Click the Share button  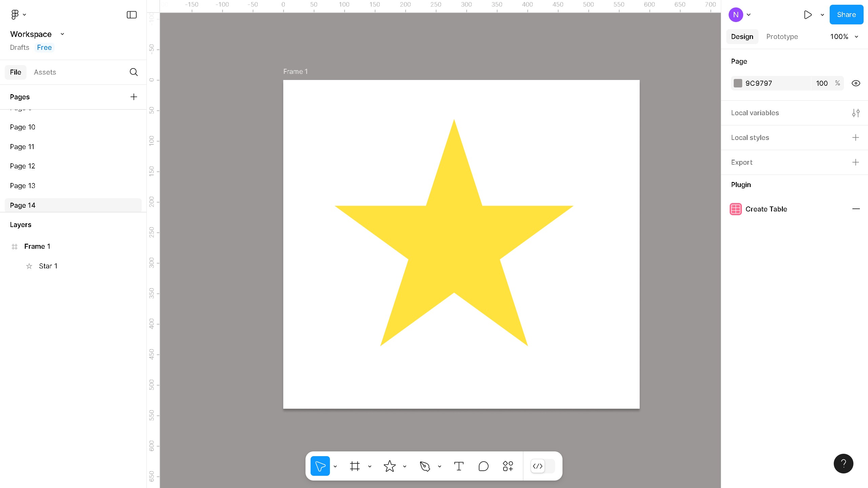pos(846,15)
